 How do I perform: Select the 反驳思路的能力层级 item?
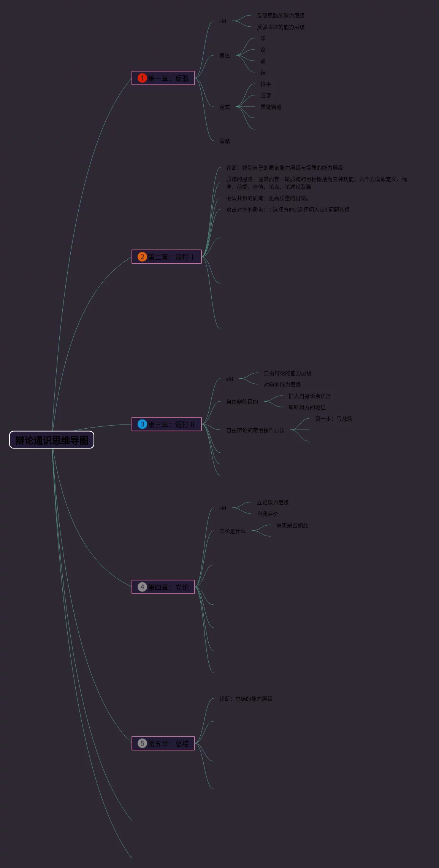(281, 16)
